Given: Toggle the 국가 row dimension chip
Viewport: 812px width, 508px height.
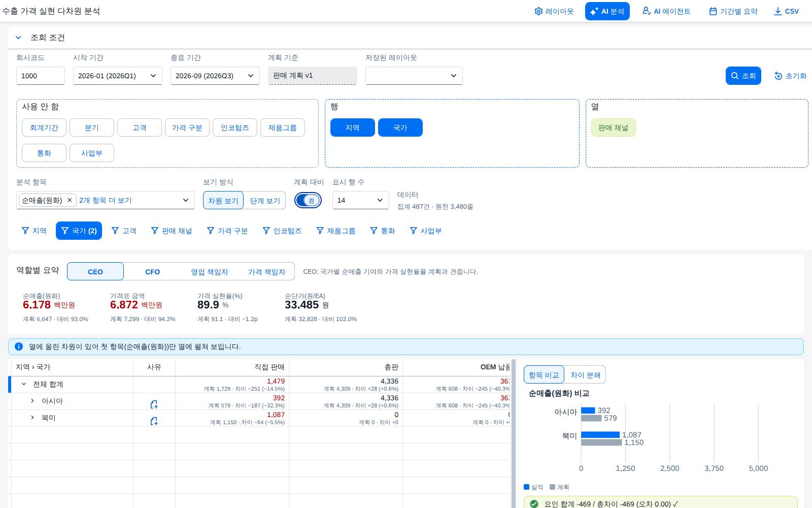Looking at the screenshot, I should (400, 128).
